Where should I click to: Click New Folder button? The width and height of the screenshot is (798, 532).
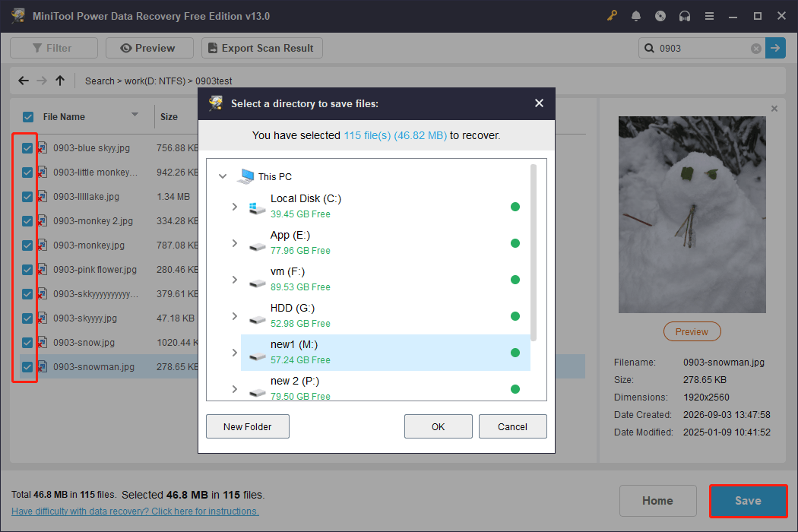pos(247,426)
